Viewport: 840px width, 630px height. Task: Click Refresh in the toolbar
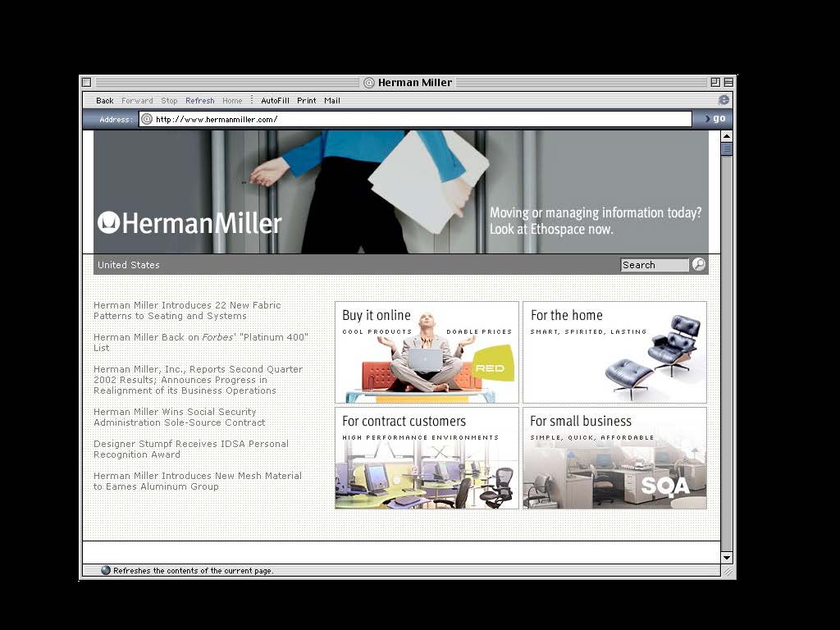click(200, 100)
